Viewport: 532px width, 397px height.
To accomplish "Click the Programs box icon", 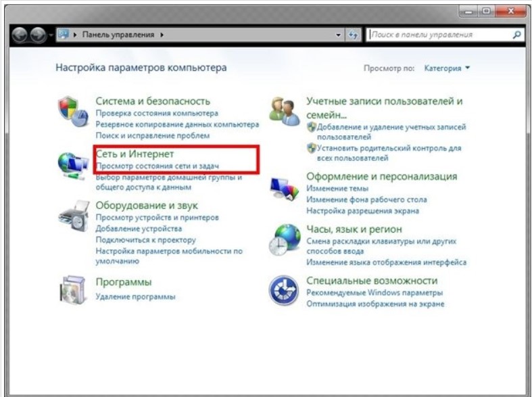I will click(x=72, y=290).
